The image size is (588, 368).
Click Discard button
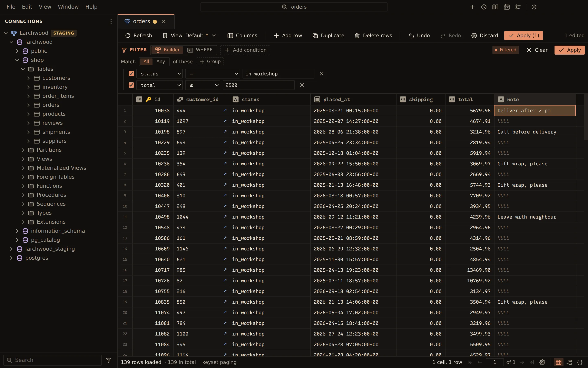coord(485,36)
